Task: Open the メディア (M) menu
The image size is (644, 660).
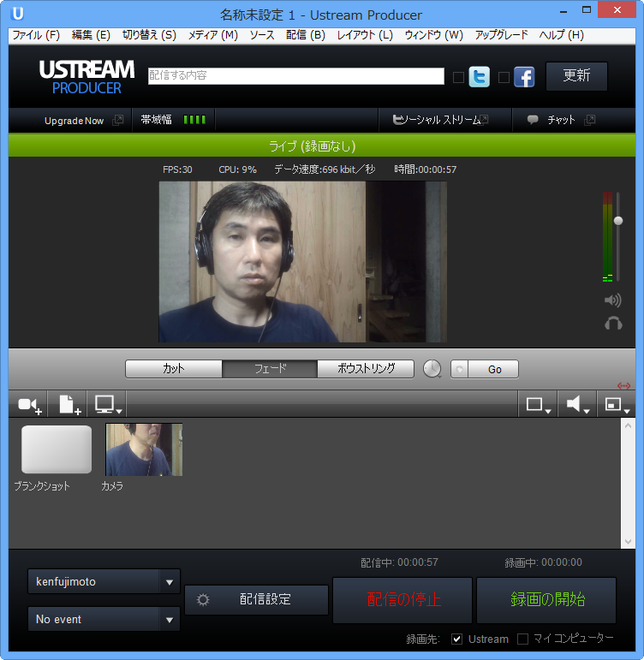Action: coord(212,35)
